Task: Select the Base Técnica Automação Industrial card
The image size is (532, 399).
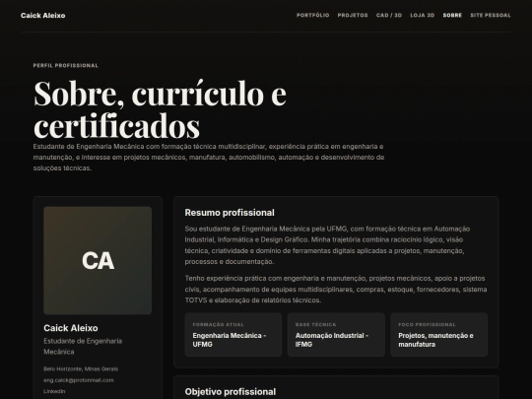Action: [336, 335]
